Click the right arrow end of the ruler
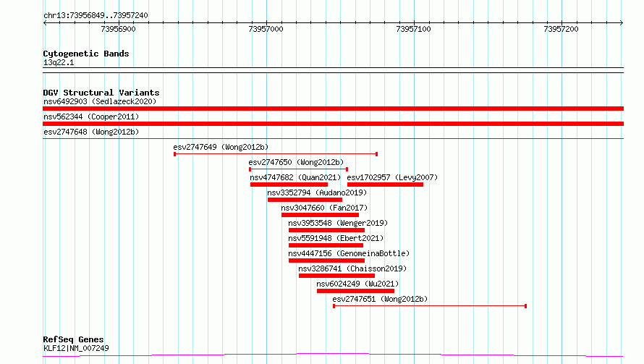The image size is (644, 364). pyautogui.click(x=622, y=23)
